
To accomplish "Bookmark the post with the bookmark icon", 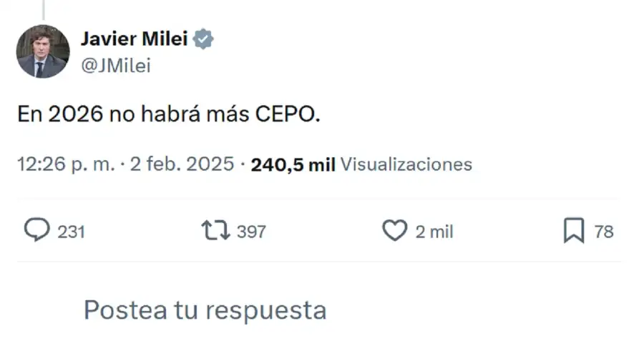I will pyautogui.click(x=573, y=230).
